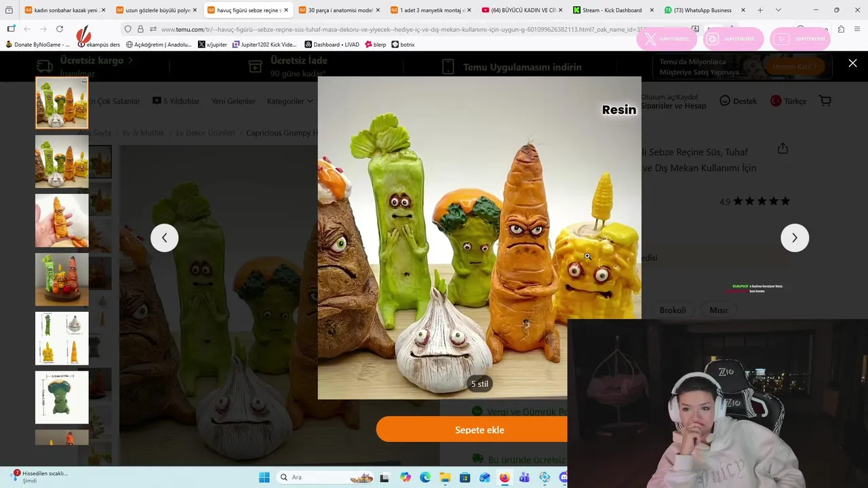Screen dimensions: 868x488
Task: Open Ücretsiz kargo banner link
Action: click(x=85, y=66)
